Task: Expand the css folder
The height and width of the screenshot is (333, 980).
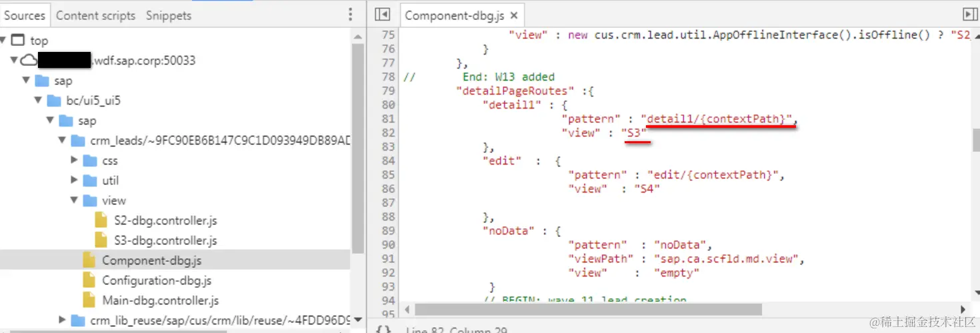Action: pyautogui.click(x=75, y=161)
